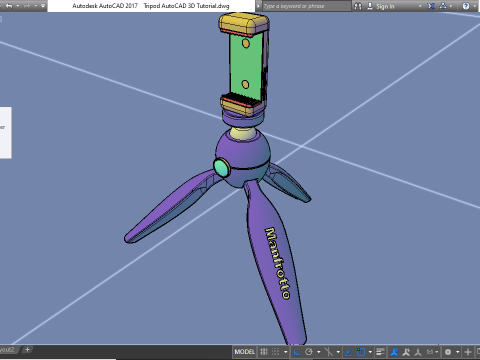Add a new layout tab with plus
Viewport: 480px width, 360px height.
27,350
